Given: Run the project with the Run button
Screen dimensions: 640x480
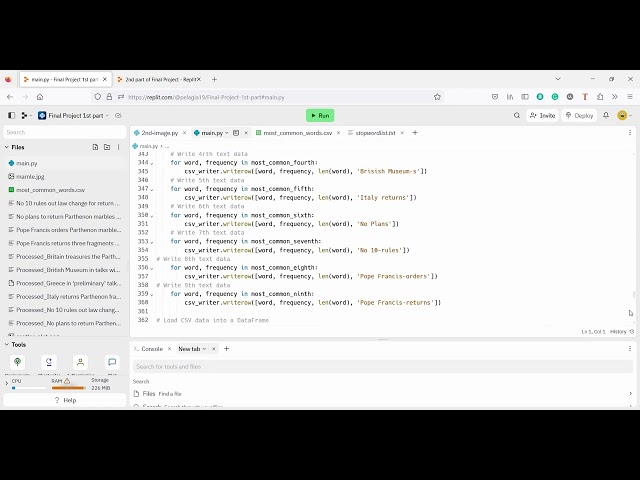Looking at the screenshot, I should coord(320,116).
